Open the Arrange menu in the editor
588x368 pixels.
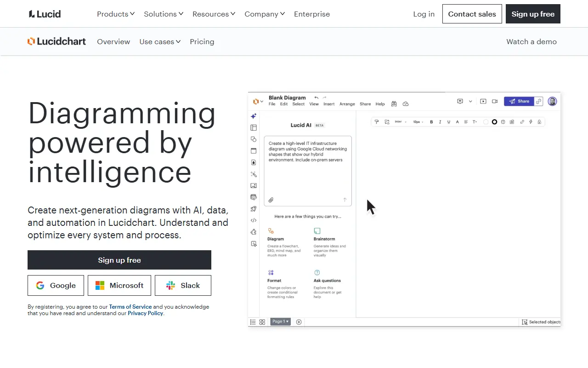point(347,104)
